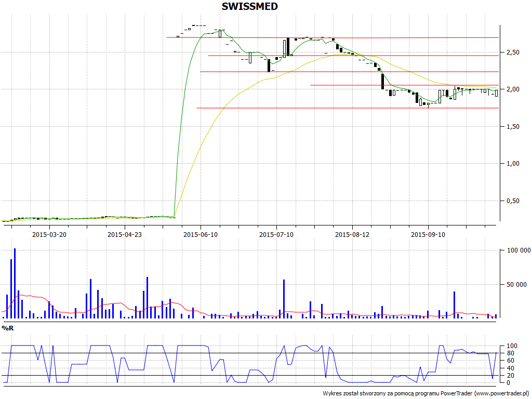Click the tall volume bar in July

(284, 299)
